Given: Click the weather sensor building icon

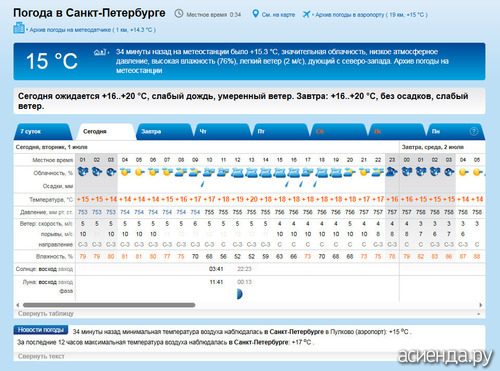Looking at the screenshot, I should point(19,28).
